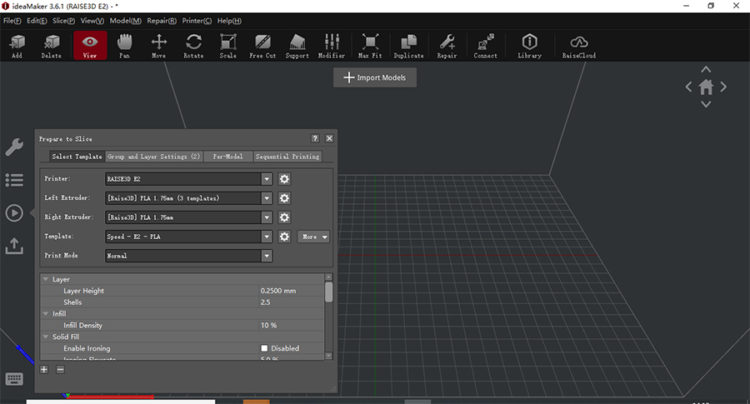
Task: Select the Pan hand tool
Action: point(124,46)
